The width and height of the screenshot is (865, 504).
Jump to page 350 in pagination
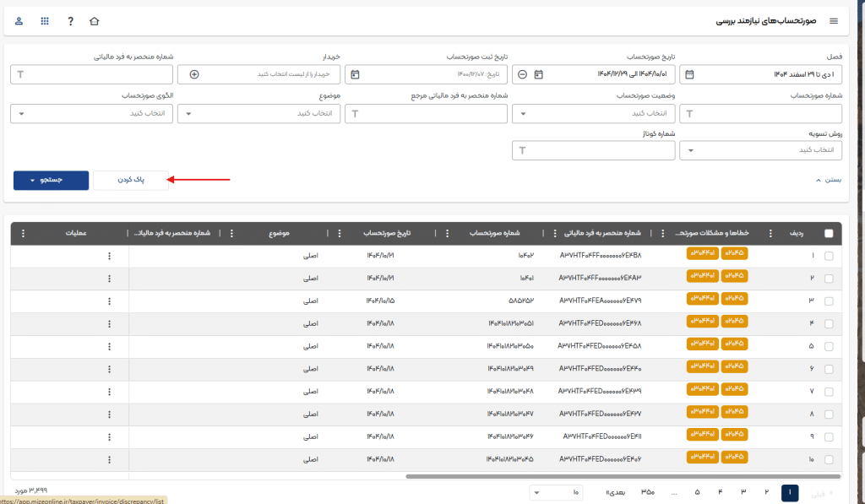coord(648,492)
